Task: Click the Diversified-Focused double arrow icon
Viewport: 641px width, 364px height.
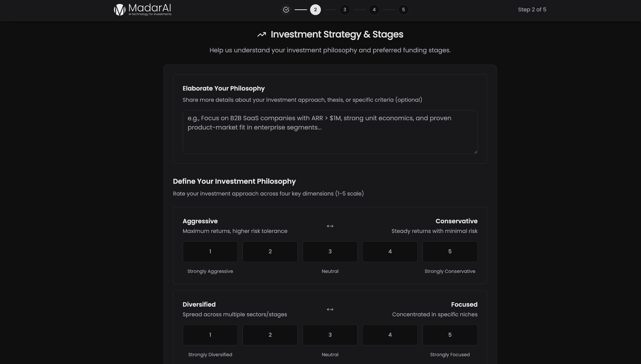Action: coord(330,310)
